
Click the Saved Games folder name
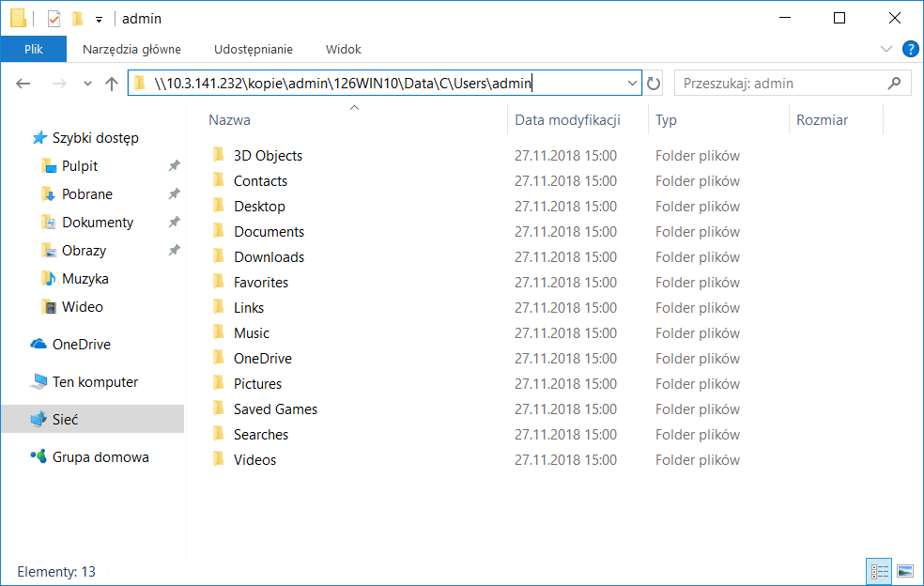click(x=275, y=409)
